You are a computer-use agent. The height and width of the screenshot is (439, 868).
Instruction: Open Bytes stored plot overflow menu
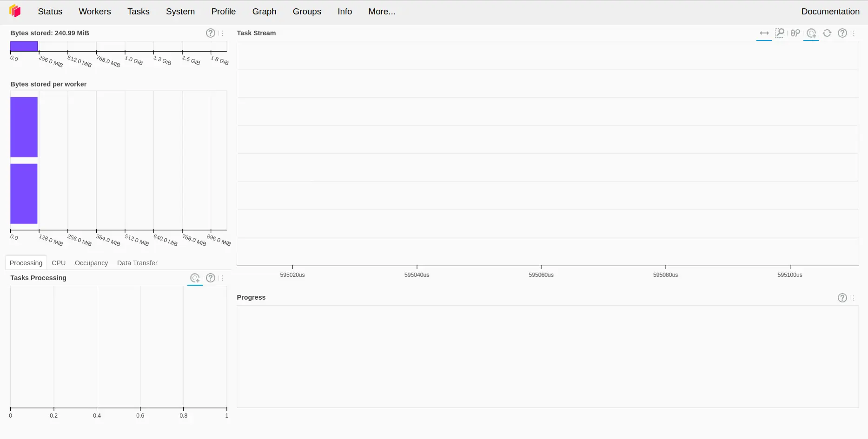[222, 33]
